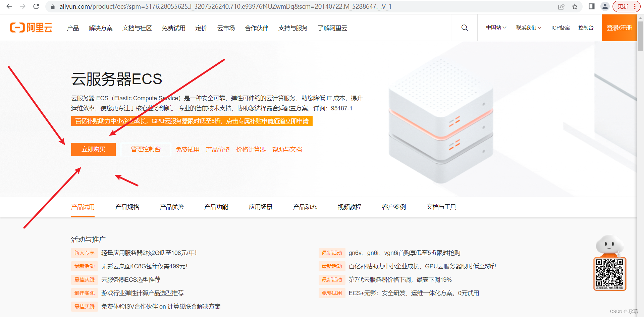This screenshot has height=317, width=644.
Task: Open the 定价 menu
Action: click(x=201, y=28)
